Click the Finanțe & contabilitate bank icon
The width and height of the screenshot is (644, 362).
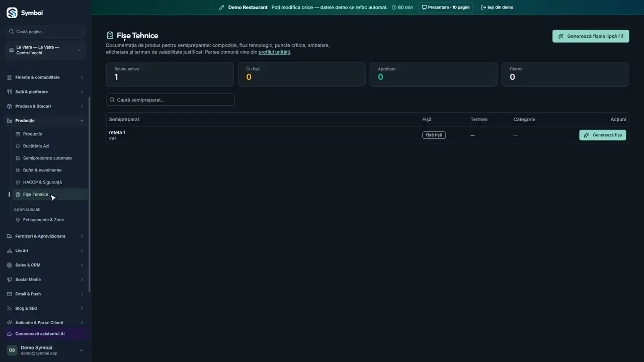click(10, 77)
